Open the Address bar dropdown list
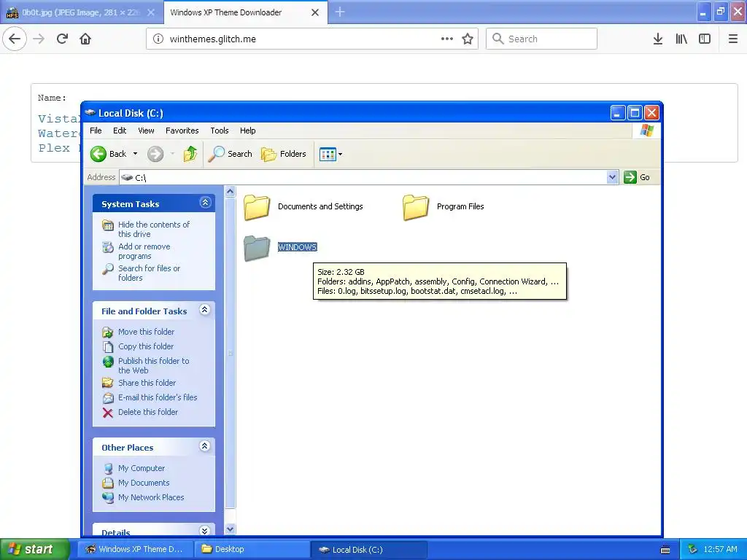 coord(612,177)
